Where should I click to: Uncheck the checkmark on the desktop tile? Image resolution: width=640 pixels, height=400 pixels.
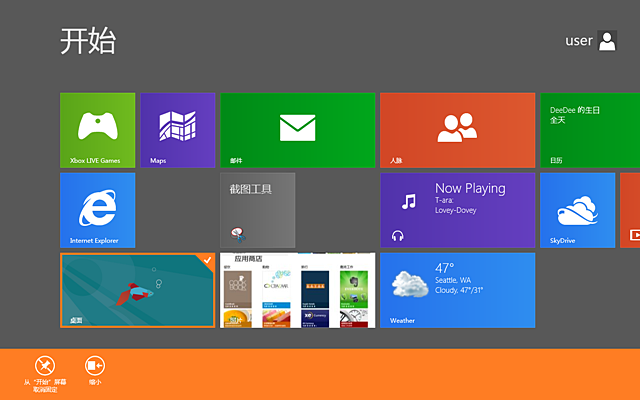tap(207, 260)
